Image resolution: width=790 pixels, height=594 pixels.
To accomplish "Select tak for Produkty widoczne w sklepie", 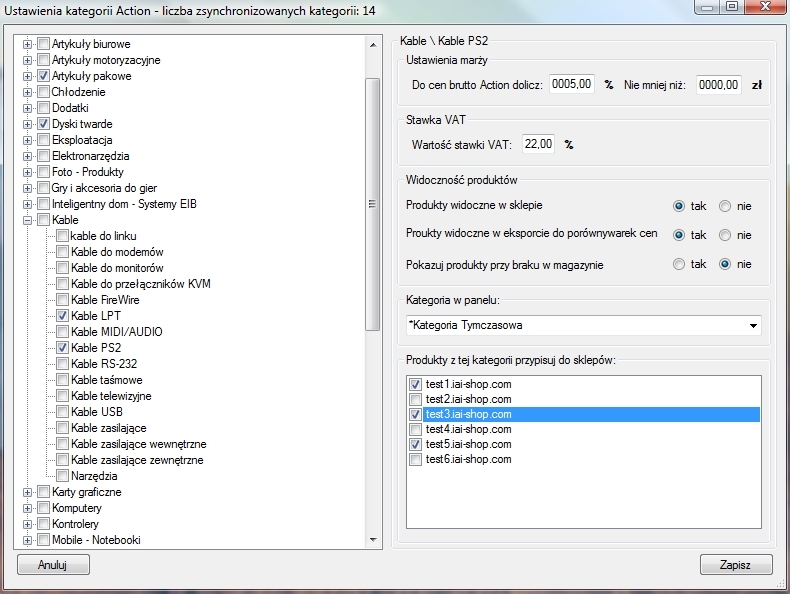I will [679, 206].
